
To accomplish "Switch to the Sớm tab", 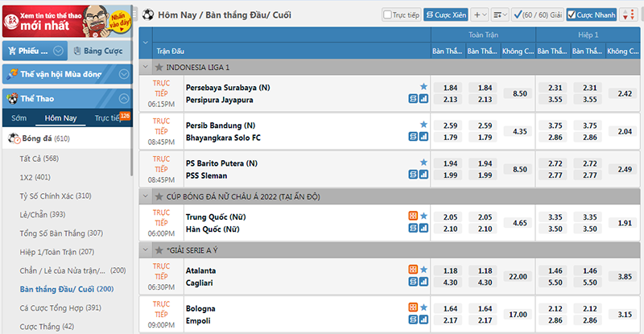I will point(19,118).
